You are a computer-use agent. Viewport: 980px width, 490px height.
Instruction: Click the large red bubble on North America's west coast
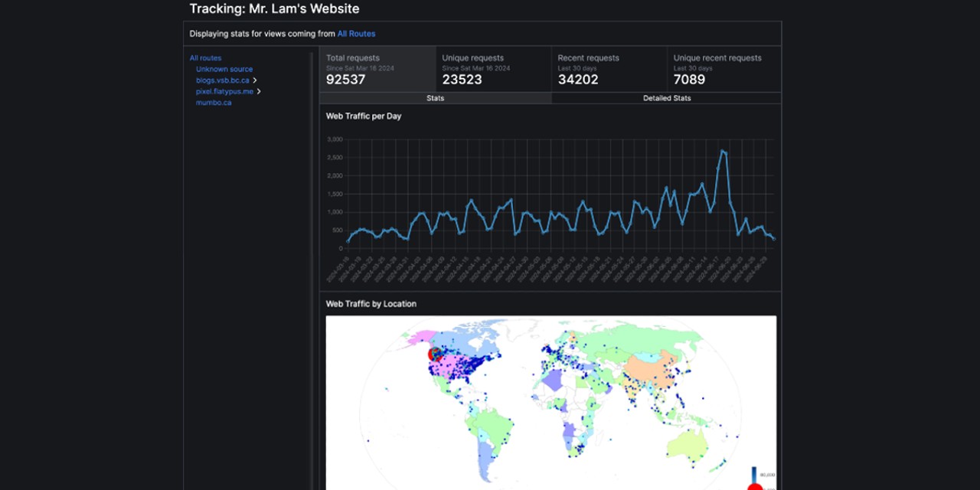click(x=435, y=354)
